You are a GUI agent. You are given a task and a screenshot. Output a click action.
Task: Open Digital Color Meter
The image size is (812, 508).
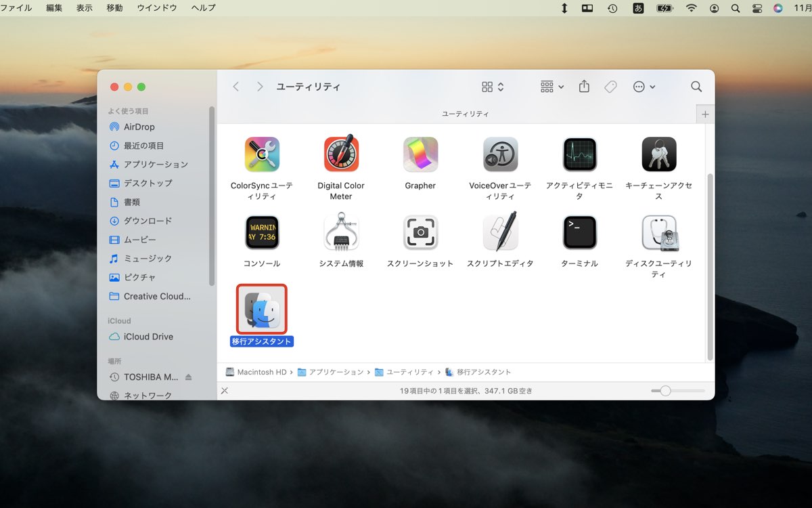pos(340,154)
